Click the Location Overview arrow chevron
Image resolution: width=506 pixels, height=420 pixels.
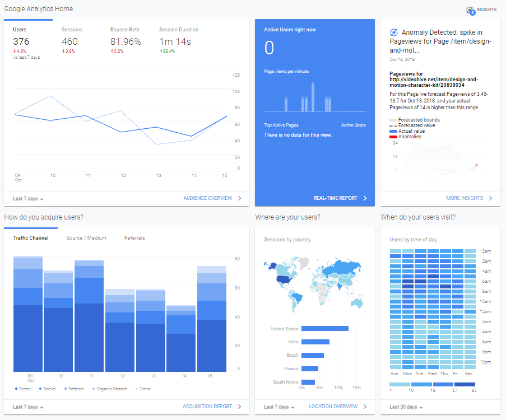point(365,407)
